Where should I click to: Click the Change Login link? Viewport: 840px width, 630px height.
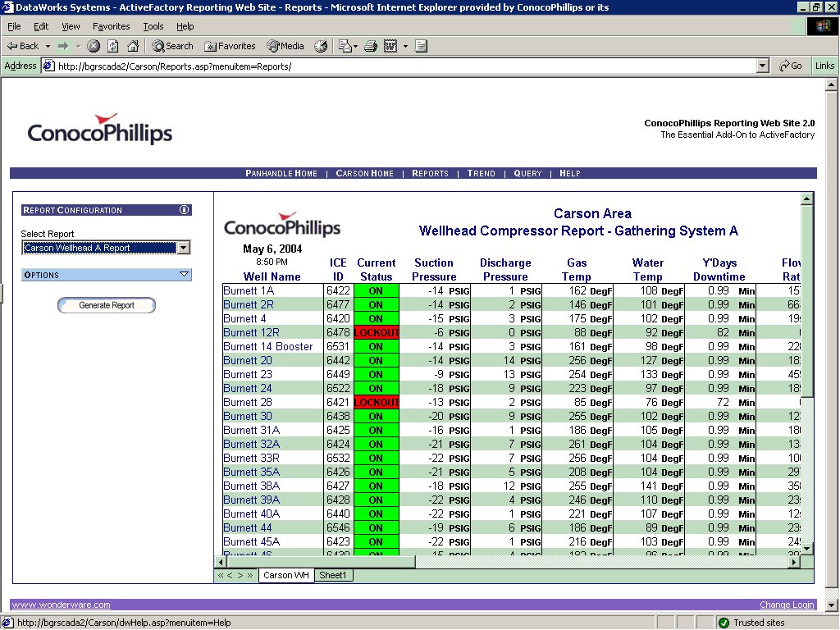787,605
